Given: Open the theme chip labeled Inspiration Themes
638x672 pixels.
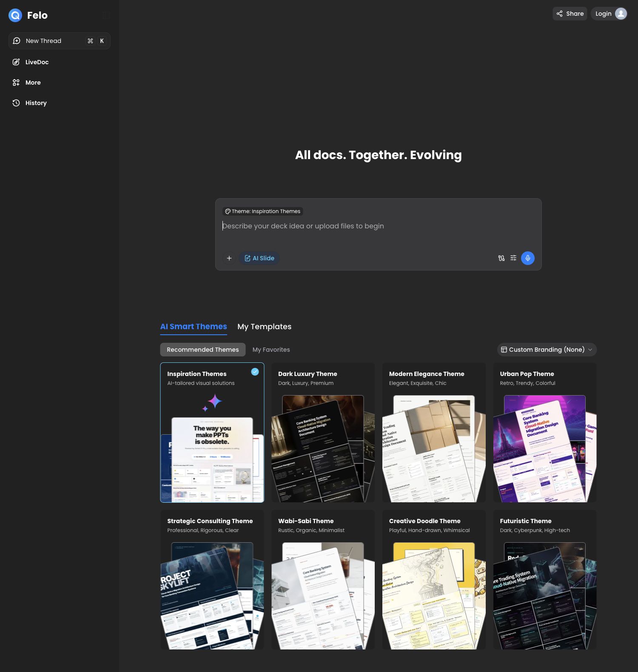Looking at the screenshot, I should point(262,211).
